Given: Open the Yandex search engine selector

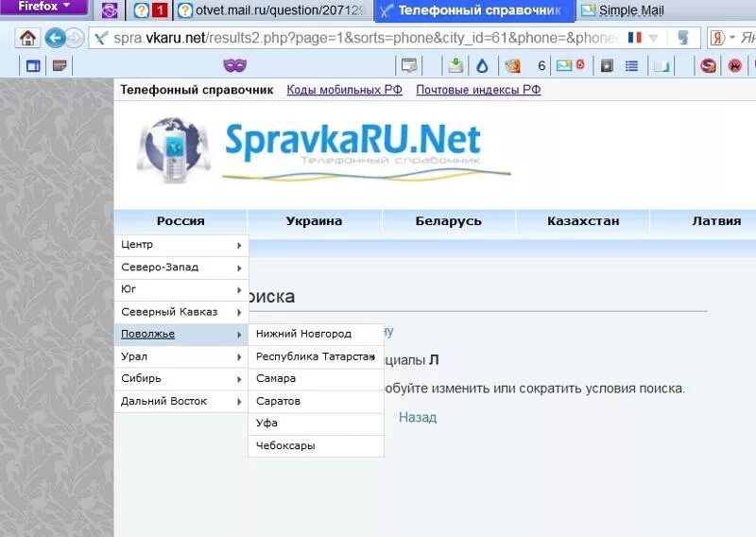Looking at the screenshot, I should tap(722, 38).
